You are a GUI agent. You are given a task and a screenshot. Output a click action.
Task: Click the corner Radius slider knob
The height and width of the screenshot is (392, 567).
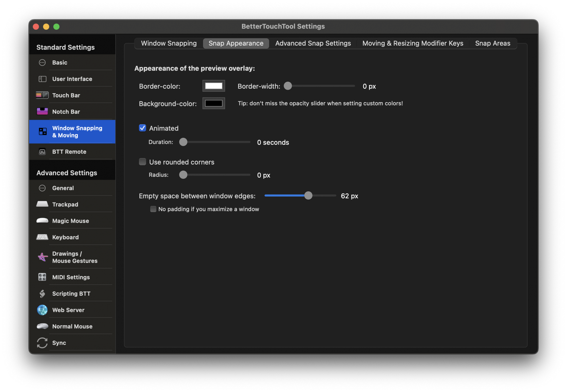(x=183, y=175)
